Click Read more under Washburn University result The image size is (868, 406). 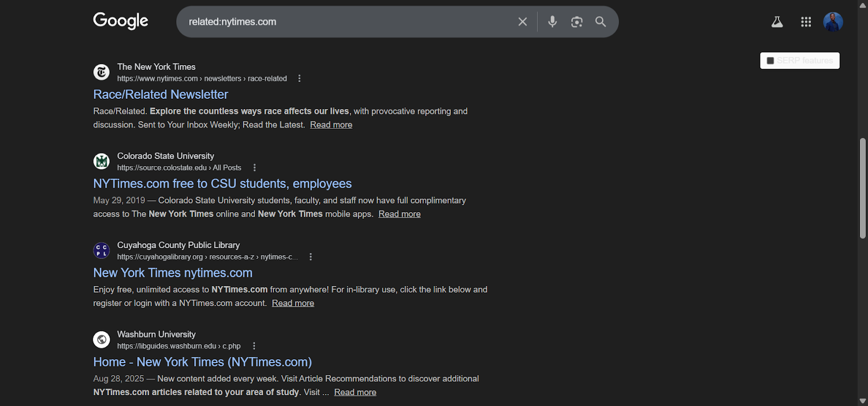355,392
